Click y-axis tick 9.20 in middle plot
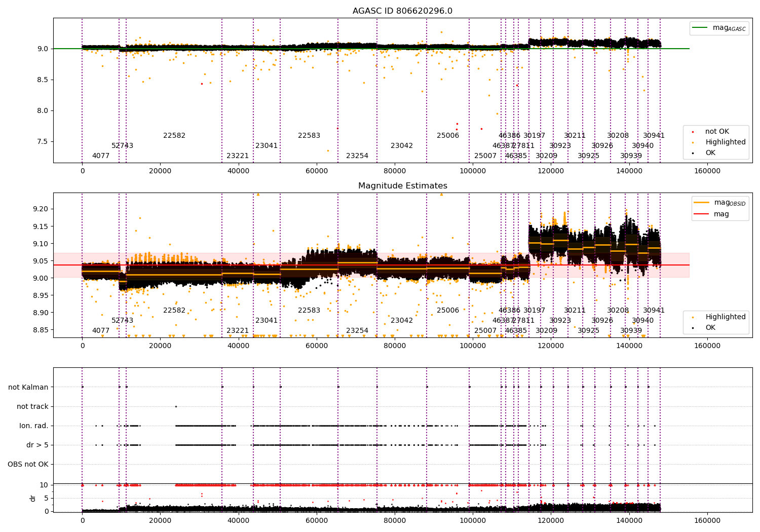The width and height of the screenshot is (760, 532). click(41, 209)
